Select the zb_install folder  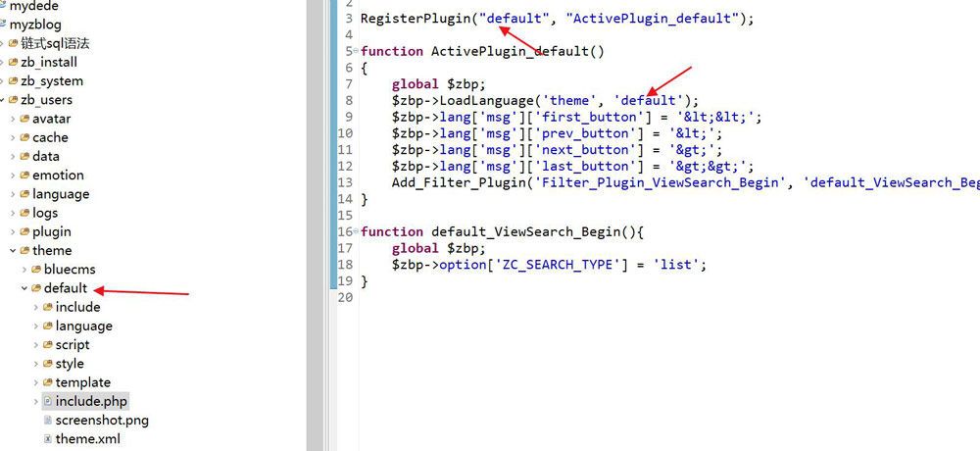click(x=49, y=63)
